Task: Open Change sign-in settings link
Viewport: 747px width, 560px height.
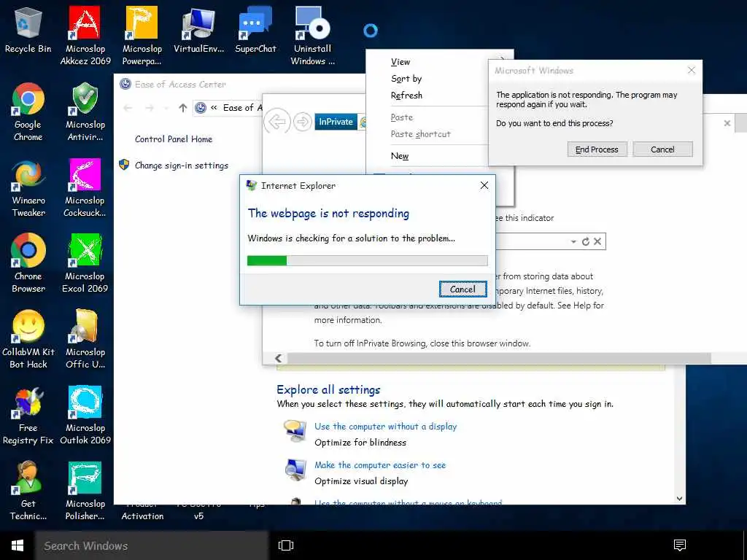Action: [x=182, y=166]
